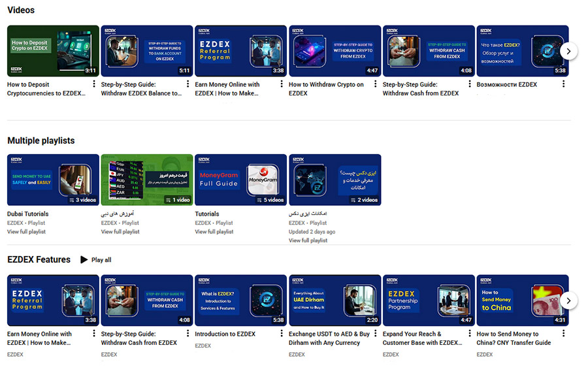Screen dimensions: 588x375
Task: View full playlist for Dubai Tutorials
Action: tap(26, 232)
